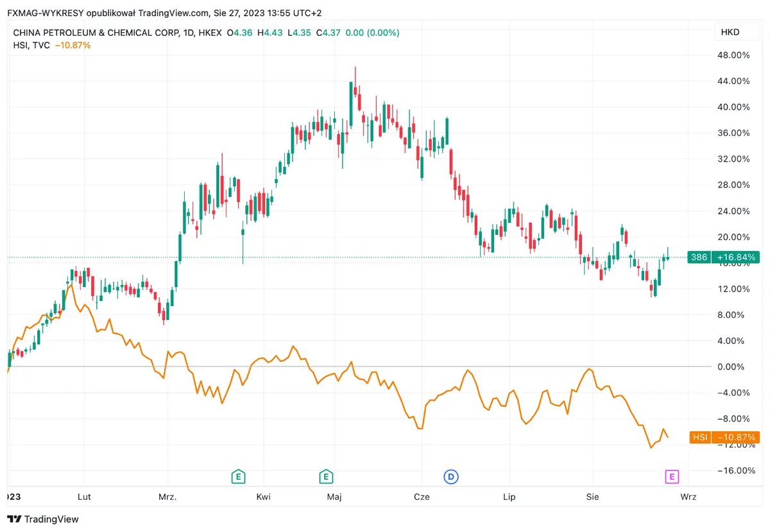Click the green earnings marker near Maj

pos(326,477)
